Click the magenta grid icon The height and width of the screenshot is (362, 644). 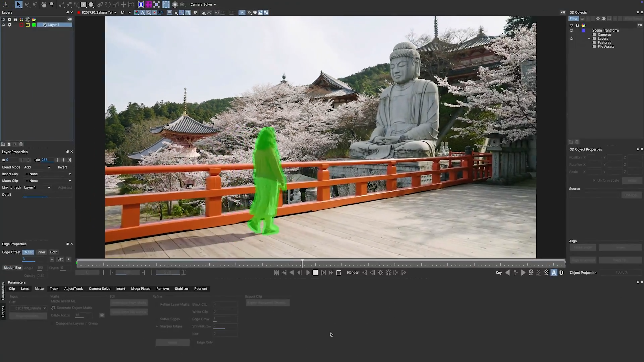coord(149,4)
